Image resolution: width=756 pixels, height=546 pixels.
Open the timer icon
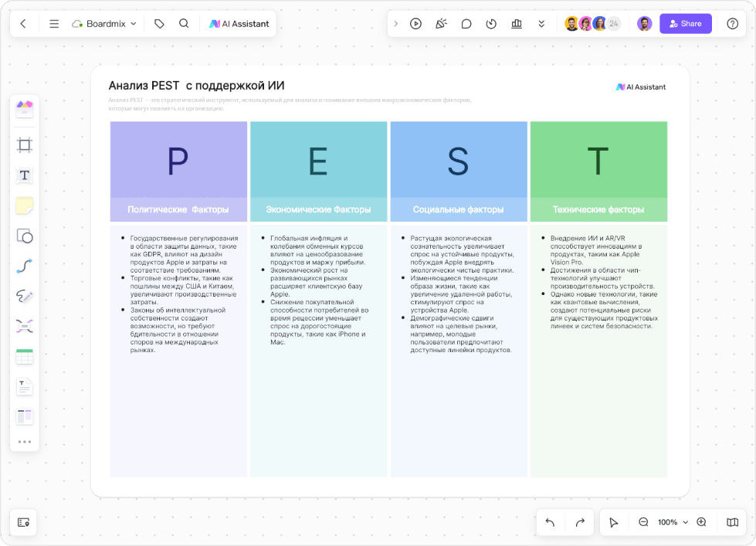click(x=491, y=24)
